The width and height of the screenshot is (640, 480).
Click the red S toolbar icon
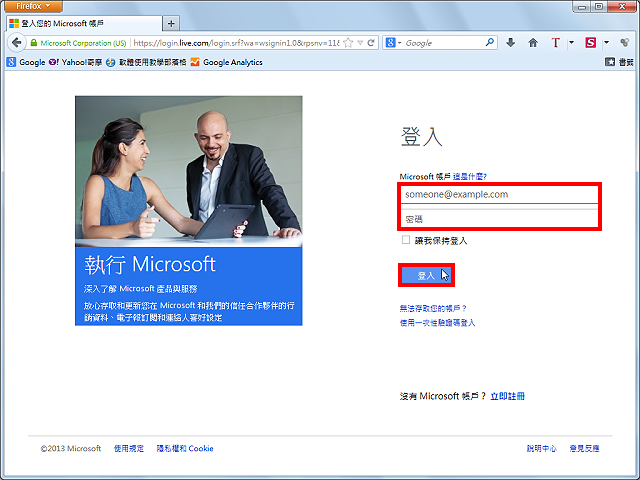point(590,42)
